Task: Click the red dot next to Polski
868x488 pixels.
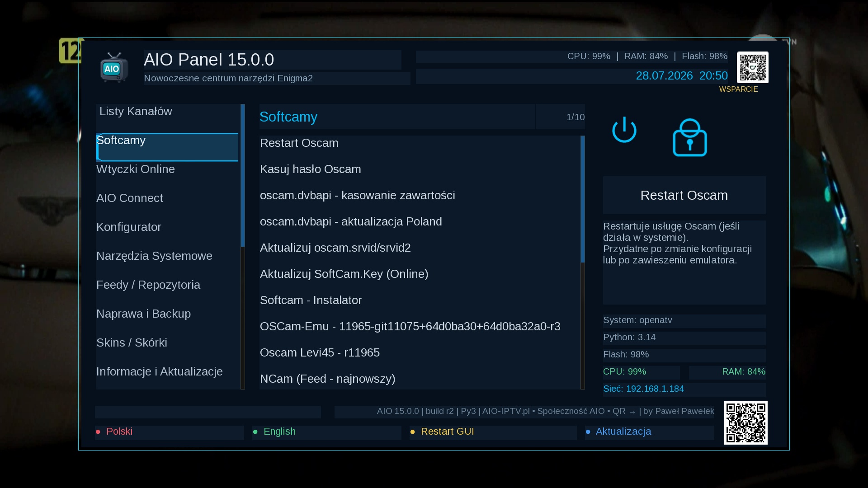Action: (98, 432)
